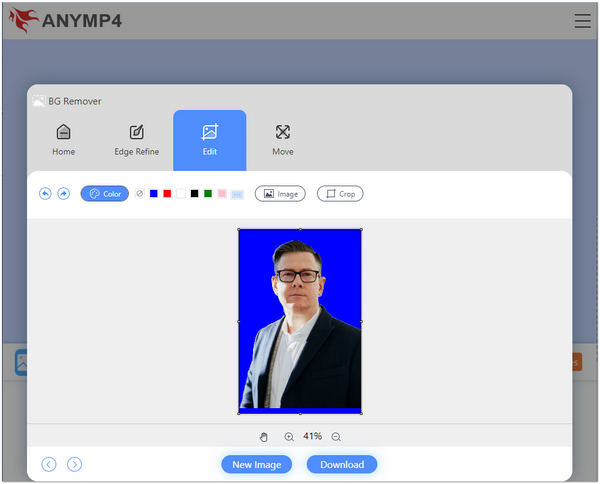Zoom out with the minus magnifier
Screen dimensions: 600x484
click(336, 437)
